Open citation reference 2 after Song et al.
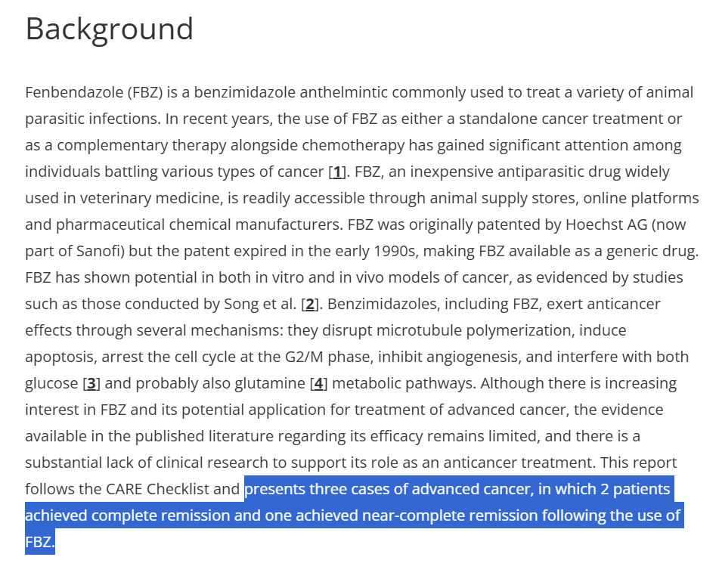Image resolution: width=719 pixels, height=588 pixels. [310, 305]
